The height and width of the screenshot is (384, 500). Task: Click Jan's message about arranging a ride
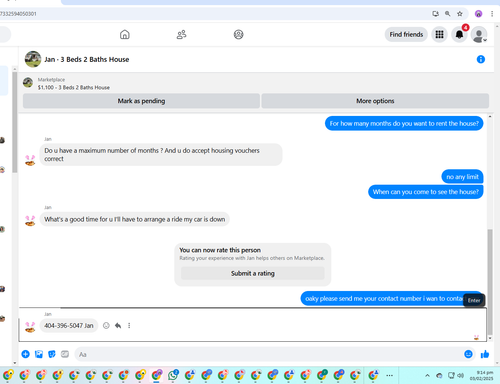[135, 219]
